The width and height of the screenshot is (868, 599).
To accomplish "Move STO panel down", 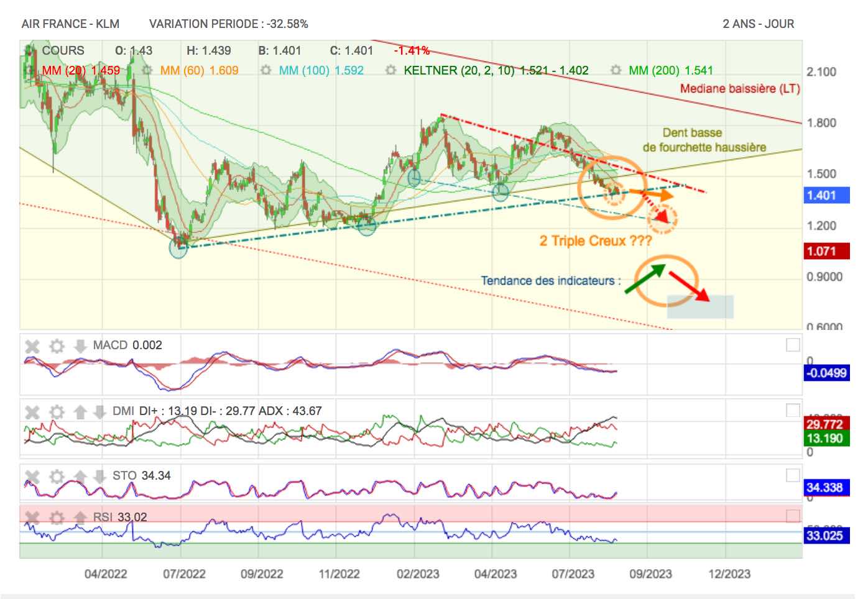I will 99,476.
